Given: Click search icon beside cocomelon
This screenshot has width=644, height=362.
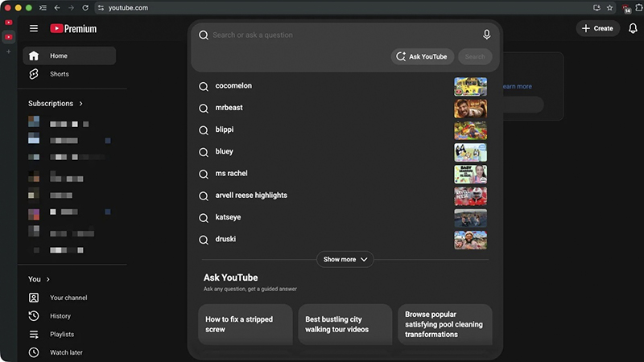Looking at the screenshot, I should (x=204, y=87).
